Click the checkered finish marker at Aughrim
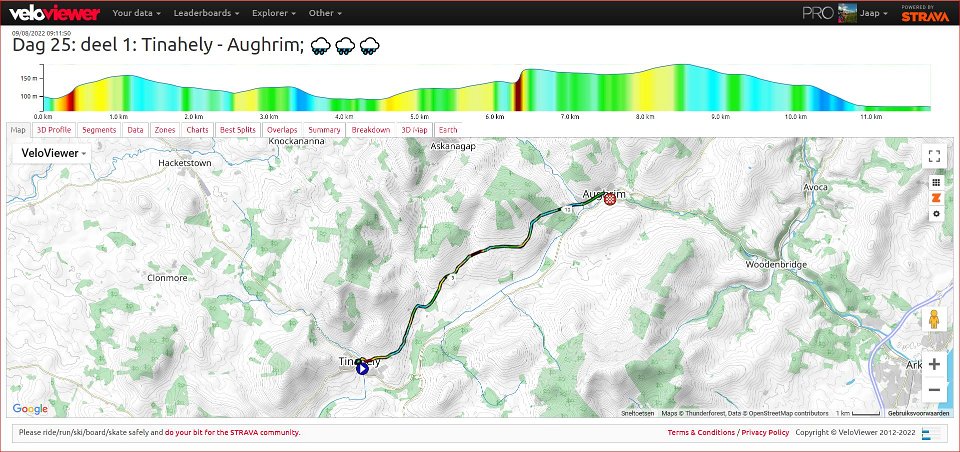 click(x=608, y=199)
